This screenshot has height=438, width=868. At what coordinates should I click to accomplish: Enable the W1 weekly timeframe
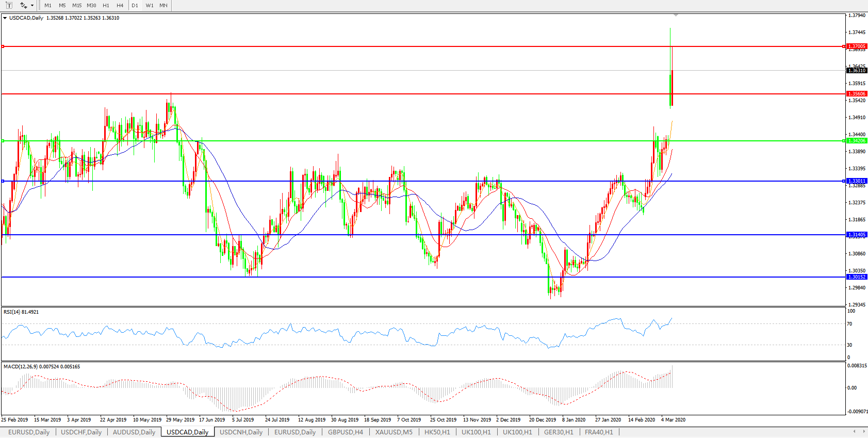150,6
